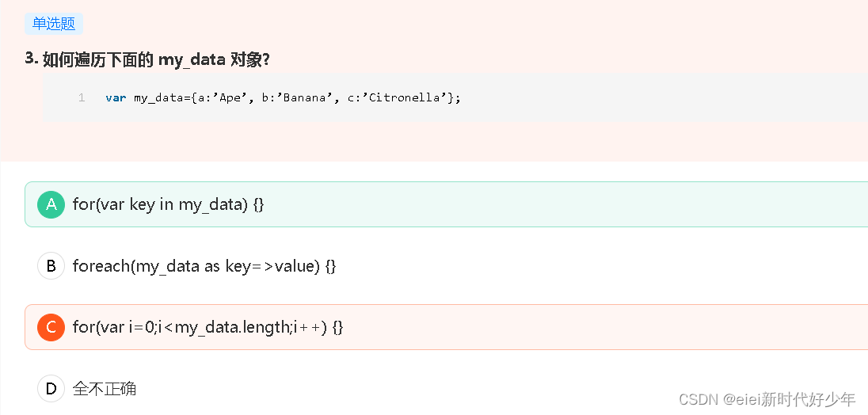This screenshot has height=415, width=868.
Task: Click empty area of highlighted green option A row
Action: coord(554,204)
